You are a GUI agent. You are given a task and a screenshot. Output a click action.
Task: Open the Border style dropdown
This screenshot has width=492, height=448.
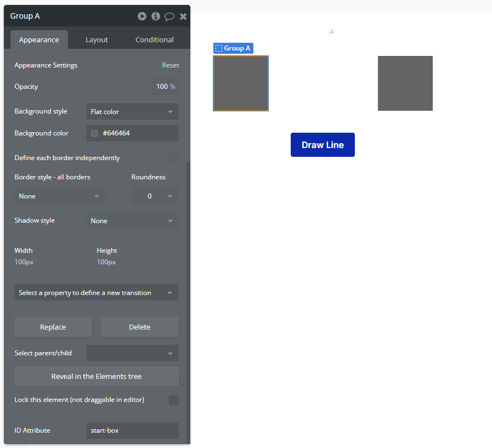pos(60,196)
